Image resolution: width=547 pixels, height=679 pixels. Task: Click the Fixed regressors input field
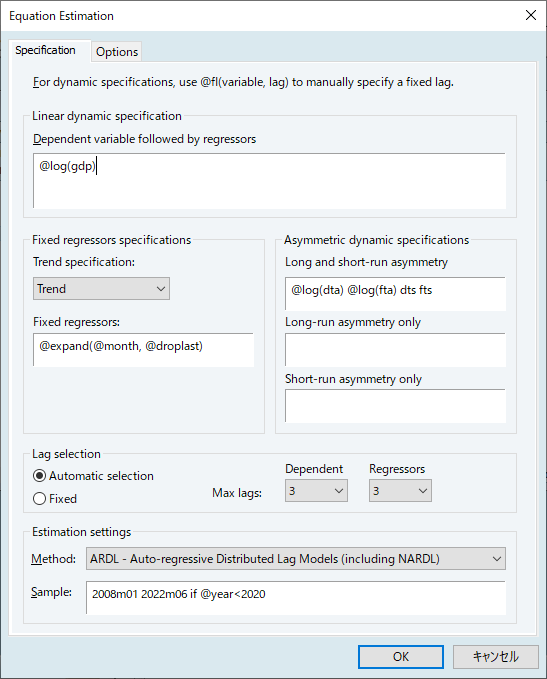pyautogui.click(x=143, y=350)
